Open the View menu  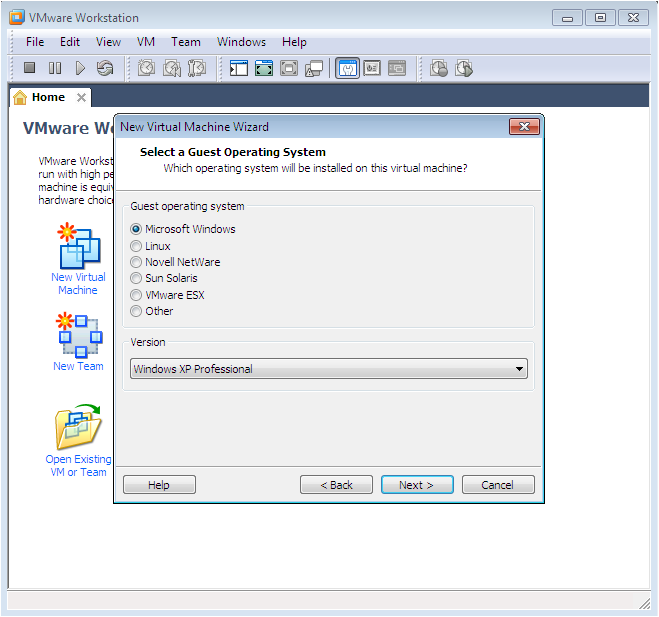point(108,42)
